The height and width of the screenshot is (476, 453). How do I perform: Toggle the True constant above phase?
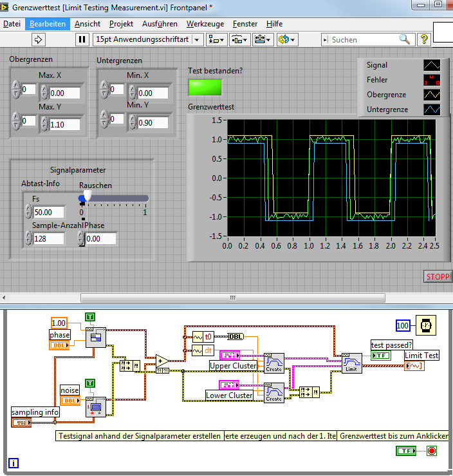91,316
